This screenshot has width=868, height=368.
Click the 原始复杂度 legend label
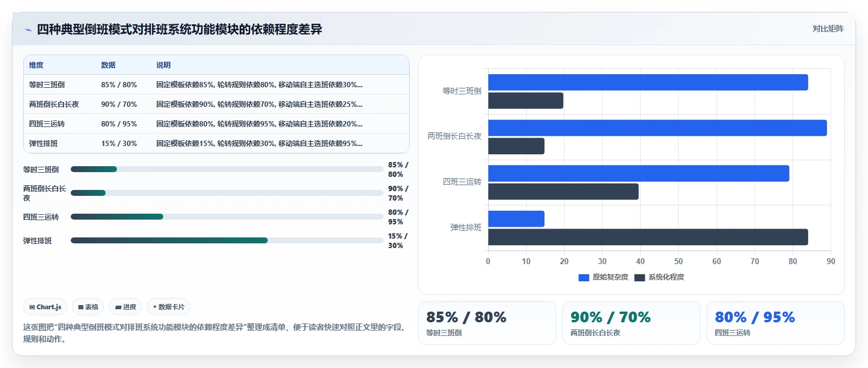pos(610,277)
